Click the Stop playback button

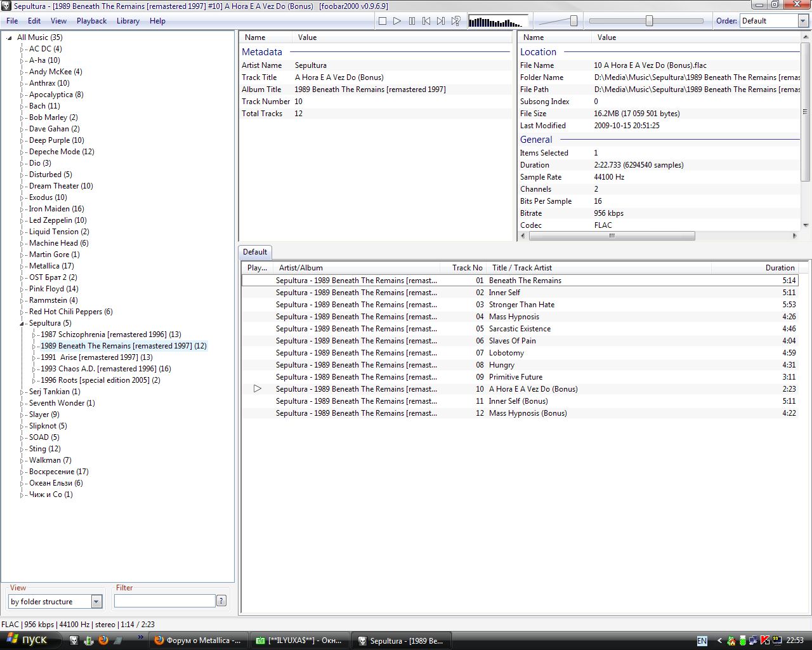coord(383,21)
